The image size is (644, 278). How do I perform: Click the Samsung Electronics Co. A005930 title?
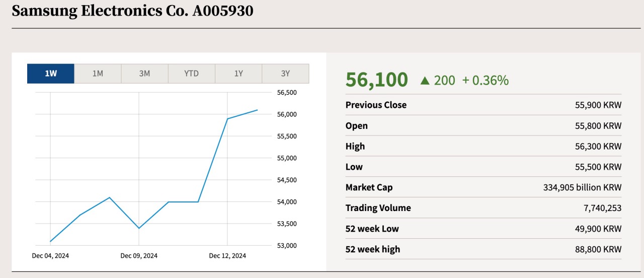point(132,11)
